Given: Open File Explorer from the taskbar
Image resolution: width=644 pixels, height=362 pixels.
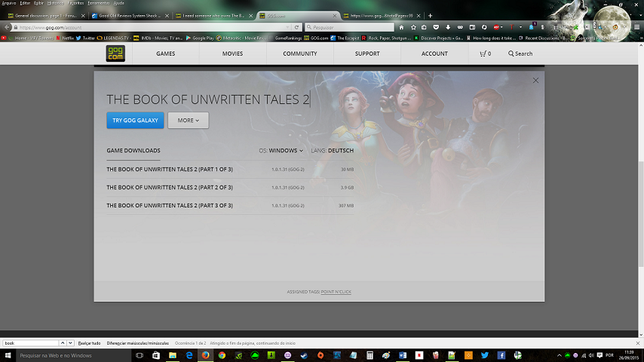Looking at the screenshot, I should [173, 355].
